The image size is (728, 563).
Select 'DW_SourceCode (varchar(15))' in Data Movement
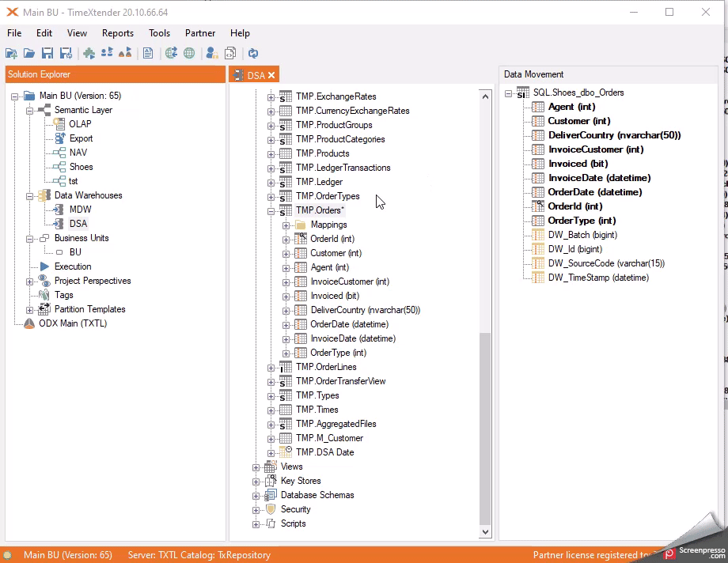coord(606,263)
